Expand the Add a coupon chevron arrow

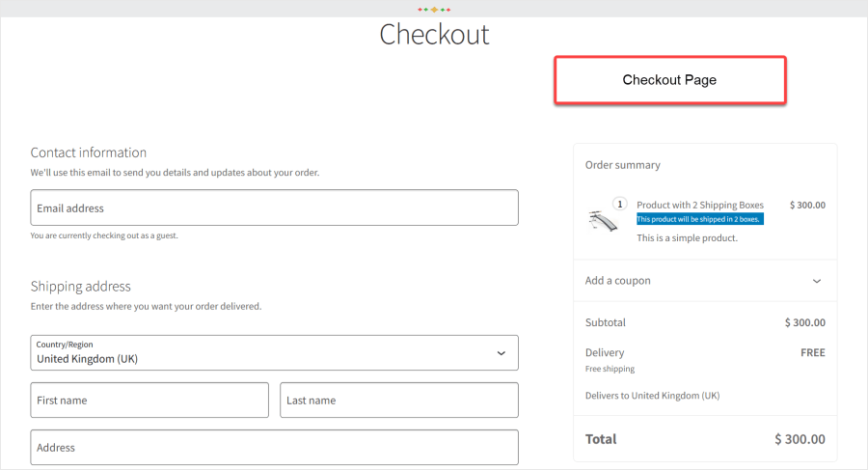point(816,281)
